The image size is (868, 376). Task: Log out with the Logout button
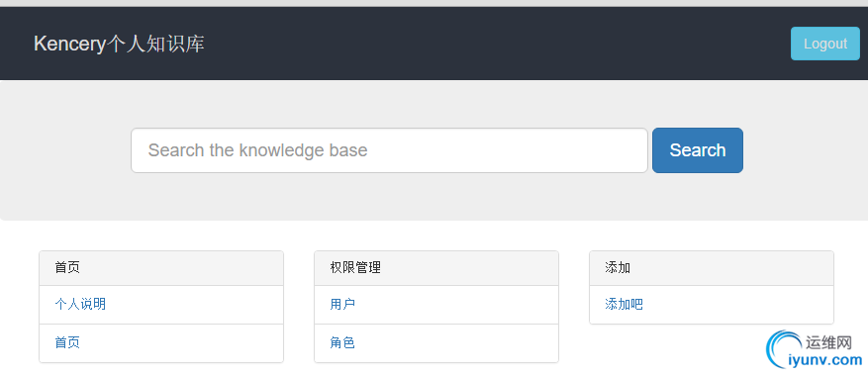pyautogui.click(x=824, y=44)
